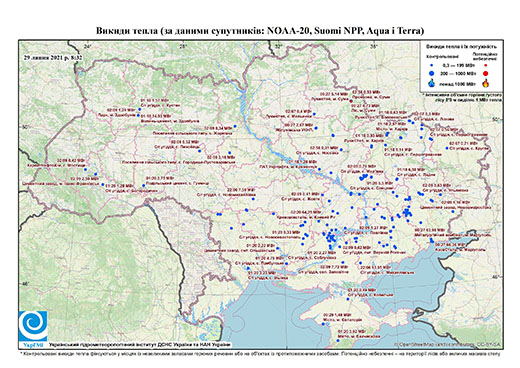Click the УкрГМІ swirl logo
Viewport: 520px width, 368px height.
(x=33, y=326)
